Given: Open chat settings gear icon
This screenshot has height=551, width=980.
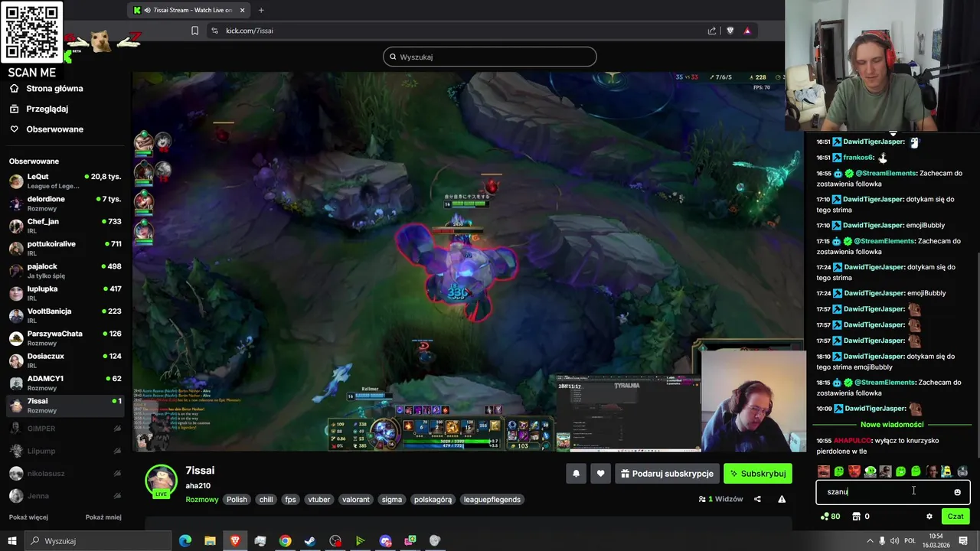Looking at the screenshot, I should click(x=929, y=517).
